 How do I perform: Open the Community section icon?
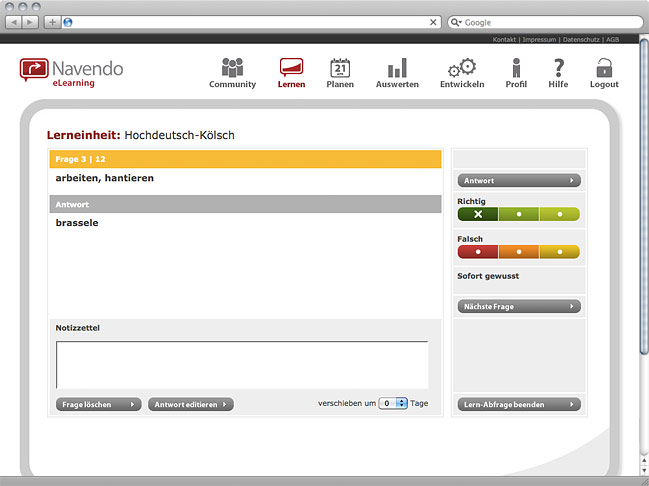[x=232, y=67]
